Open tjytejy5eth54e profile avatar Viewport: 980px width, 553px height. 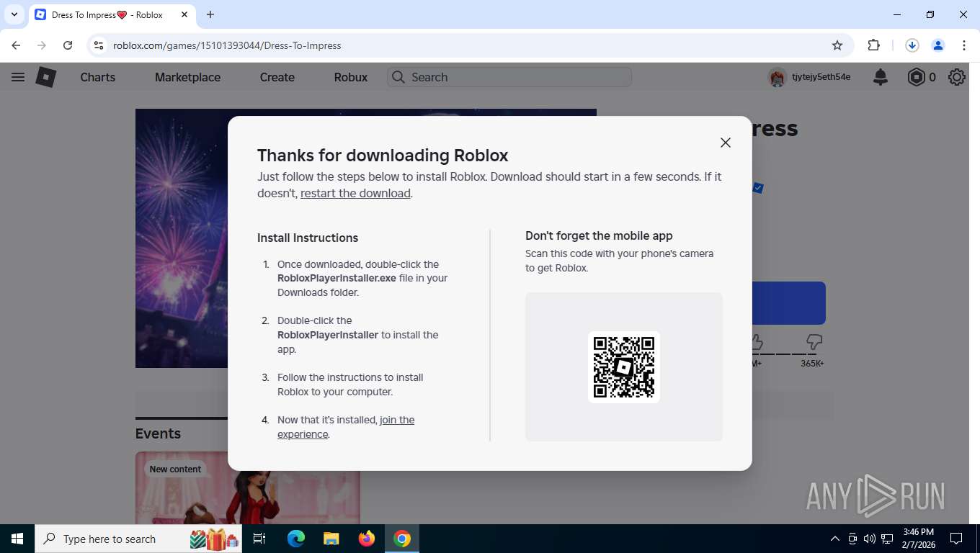(x=777, y=77)
